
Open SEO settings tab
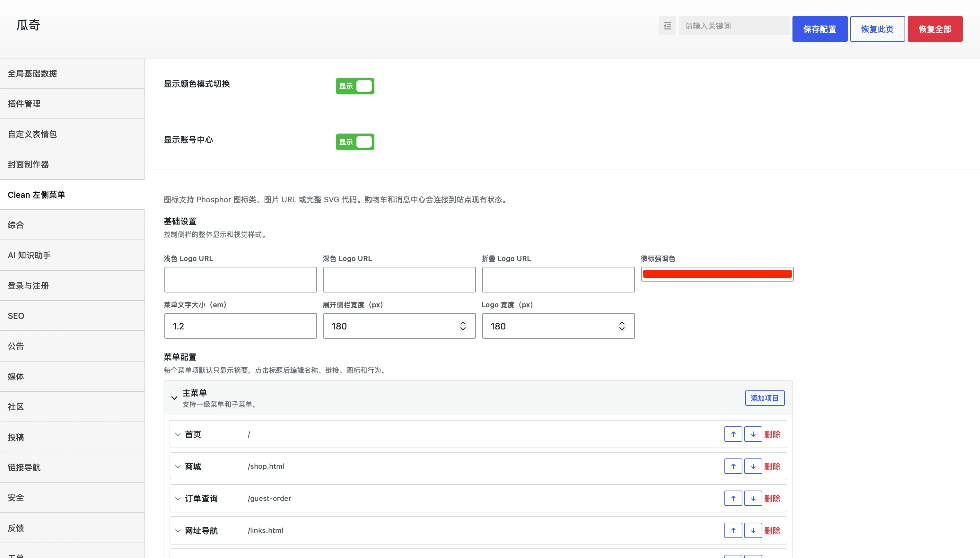[x=73, y=316]
